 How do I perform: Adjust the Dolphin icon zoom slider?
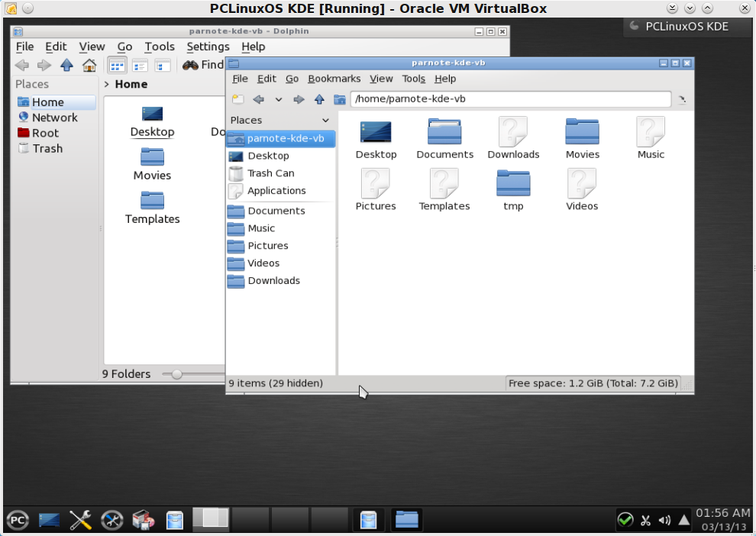pos(177,374)
